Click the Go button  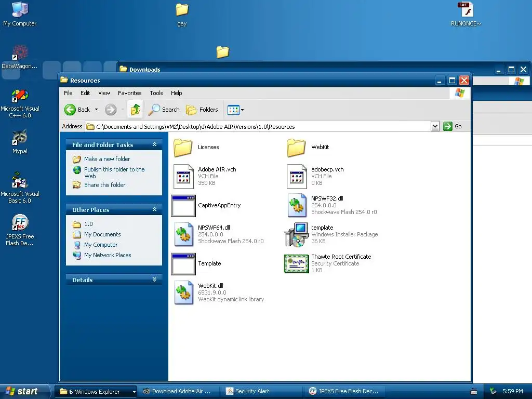(453, 126)
